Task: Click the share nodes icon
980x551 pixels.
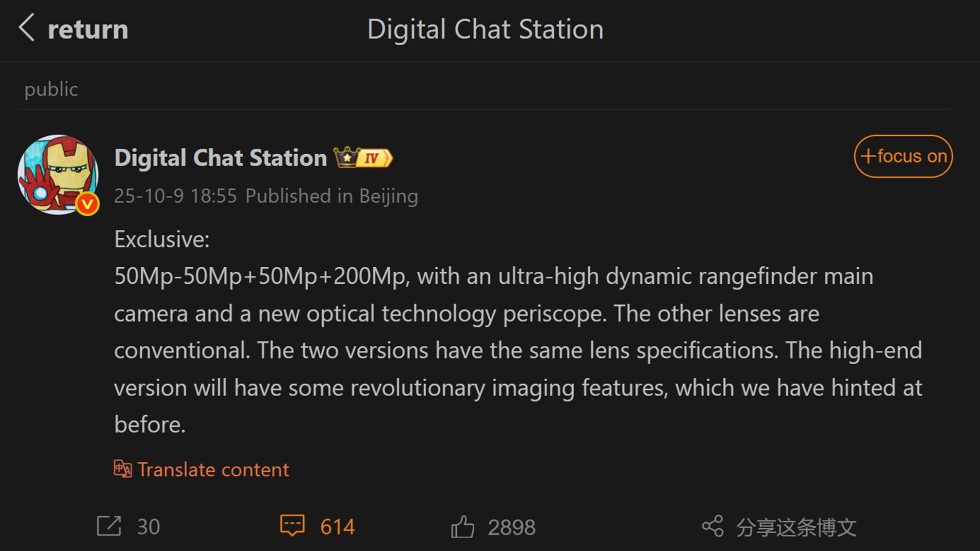Action: tap(712, 526)
